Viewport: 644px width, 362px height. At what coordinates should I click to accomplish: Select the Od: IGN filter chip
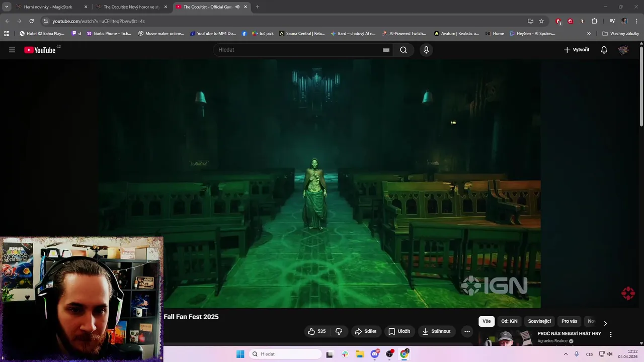tap(509, 321)
